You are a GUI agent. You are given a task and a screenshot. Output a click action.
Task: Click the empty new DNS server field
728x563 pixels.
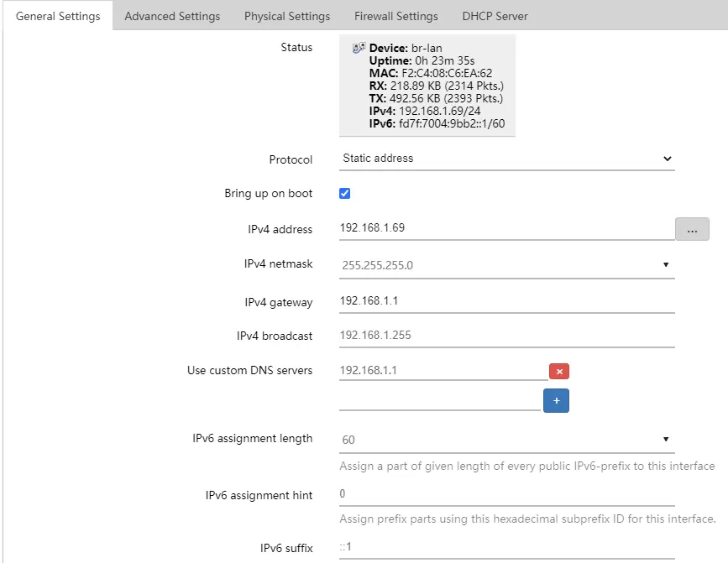(x=440, y=401)
